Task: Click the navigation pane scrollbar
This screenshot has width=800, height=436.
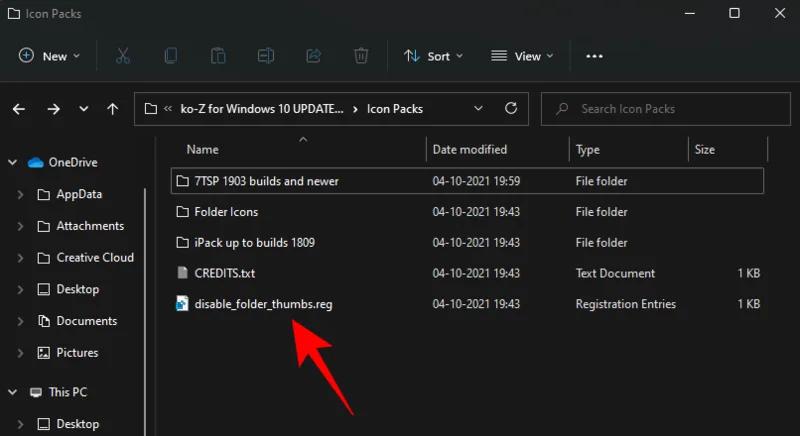Action: pos(145,311)
